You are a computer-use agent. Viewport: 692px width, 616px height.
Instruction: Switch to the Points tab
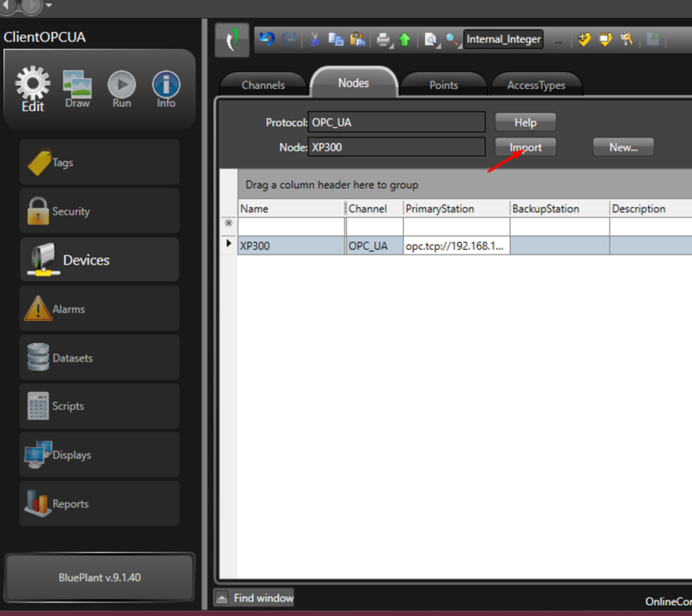(444, 85)
